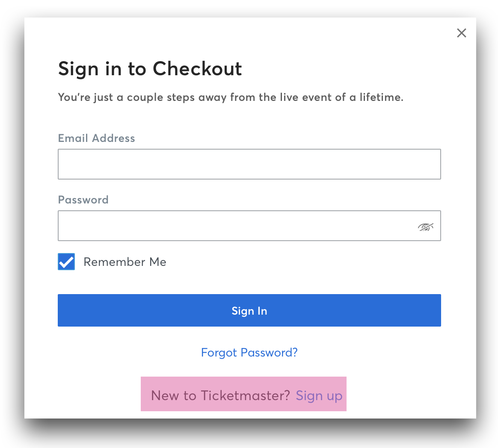Click the New to Ticketmaster? text
The height and width of the screenshot is (448, 498).
220,396
